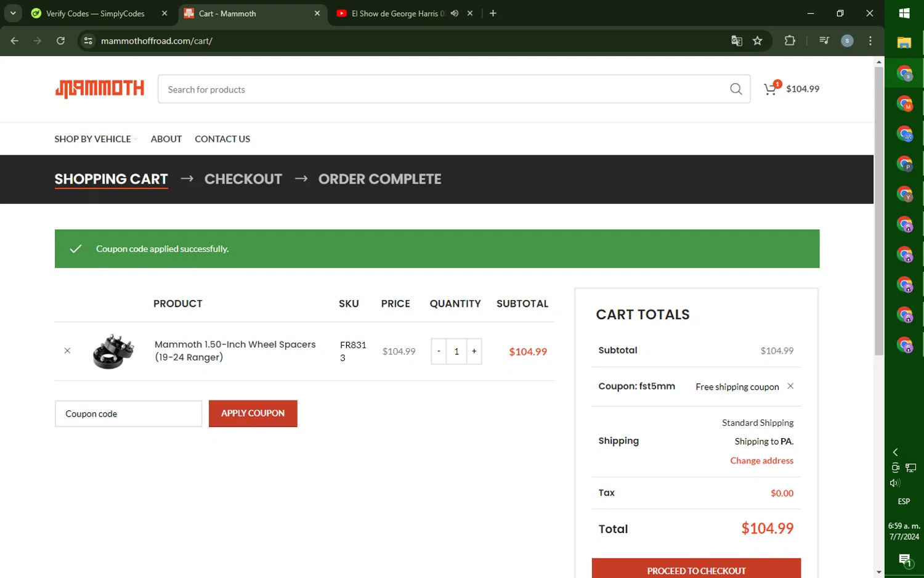Open the Contact Us page
This screenshot has height=578, width=924.
click(x=222, y=139)
